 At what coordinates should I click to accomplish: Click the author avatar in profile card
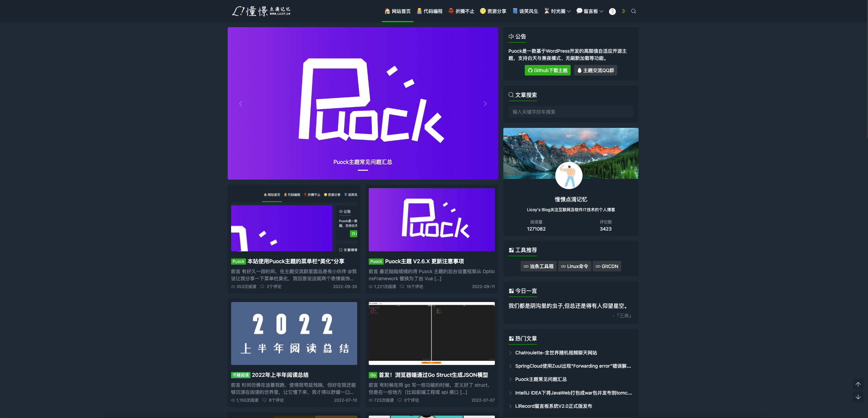coord(569,175)
